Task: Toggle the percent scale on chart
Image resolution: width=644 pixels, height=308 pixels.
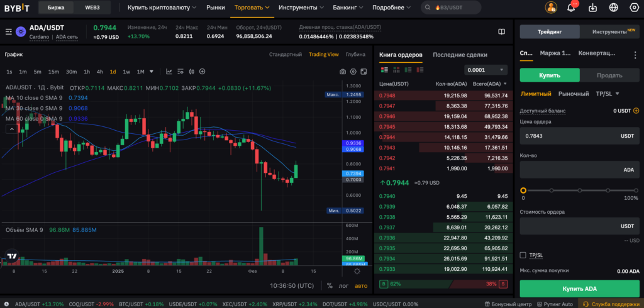Action: [330, 285]
